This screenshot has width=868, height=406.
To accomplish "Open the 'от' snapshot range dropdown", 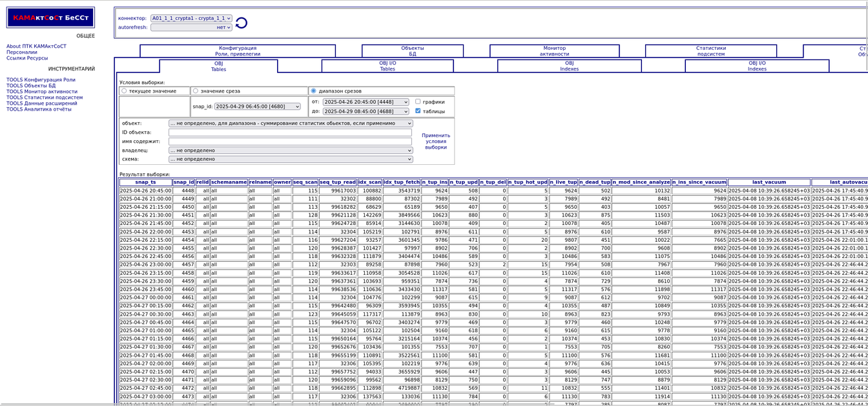I will pos(366,102).
